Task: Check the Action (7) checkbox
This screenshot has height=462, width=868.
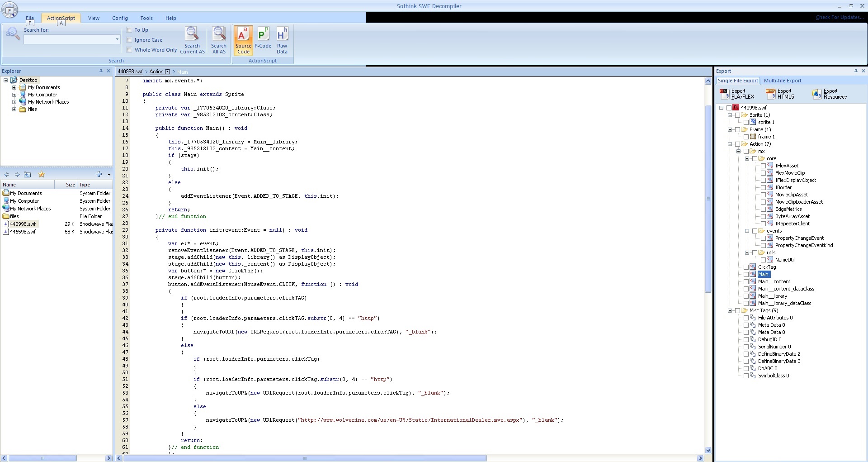Action: [737, 144]
